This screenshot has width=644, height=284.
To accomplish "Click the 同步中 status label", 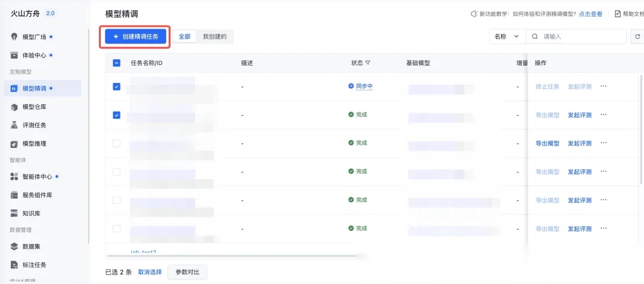I will (364, 87).
